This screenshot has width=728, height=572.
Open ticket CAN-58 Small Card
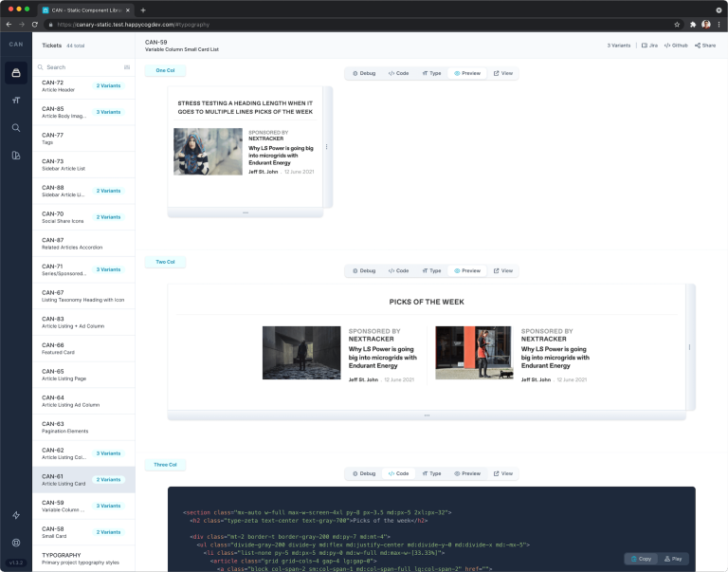tap(83, 532)
